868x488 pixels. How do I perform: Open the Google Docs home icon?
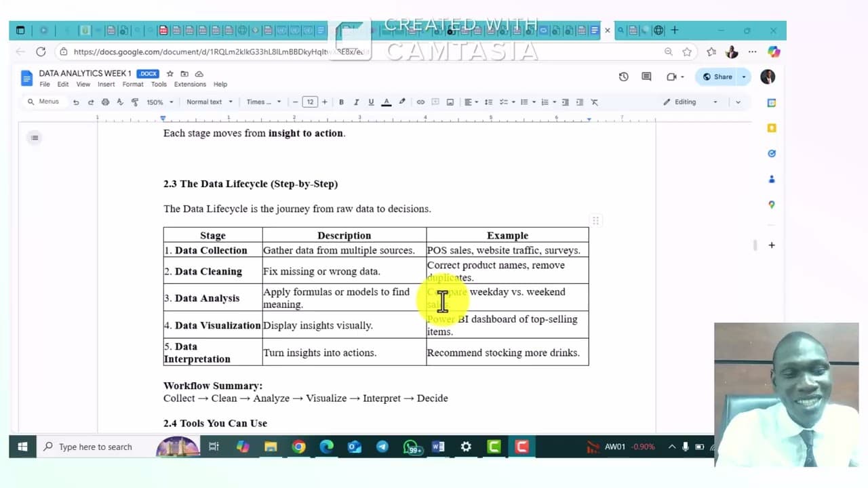(27, 78)
